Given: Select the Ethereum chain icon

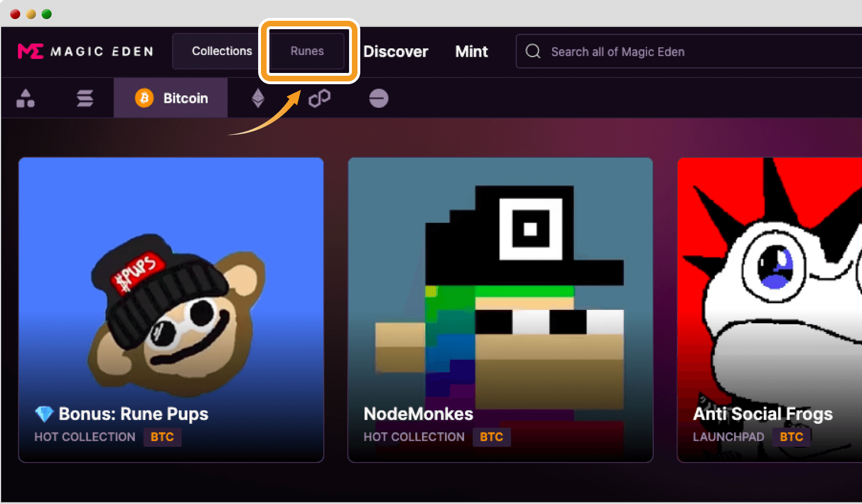Looking at the screenshot, I should point(258,98).
